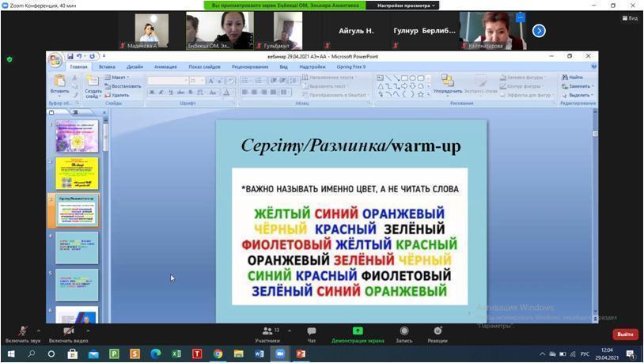
Task: Open the Анимация ribbon tab
Action: click(x=165, y=66)
